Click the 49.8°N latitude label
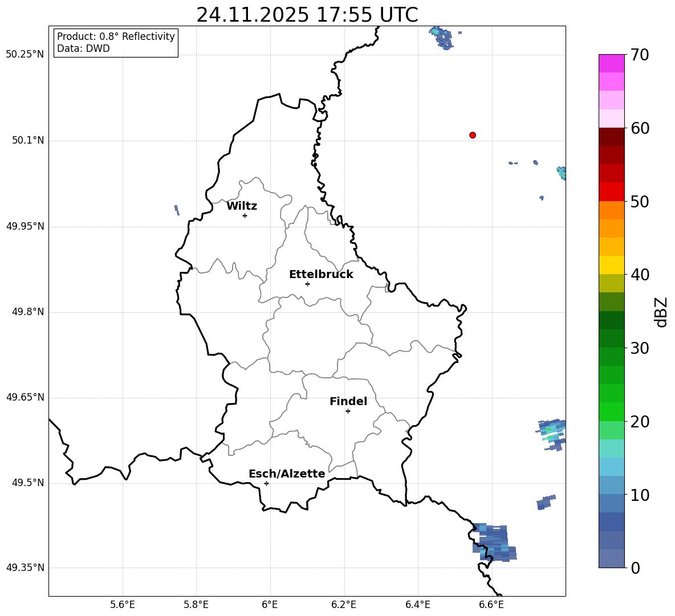The image size is (675, 616). (28, 312)
